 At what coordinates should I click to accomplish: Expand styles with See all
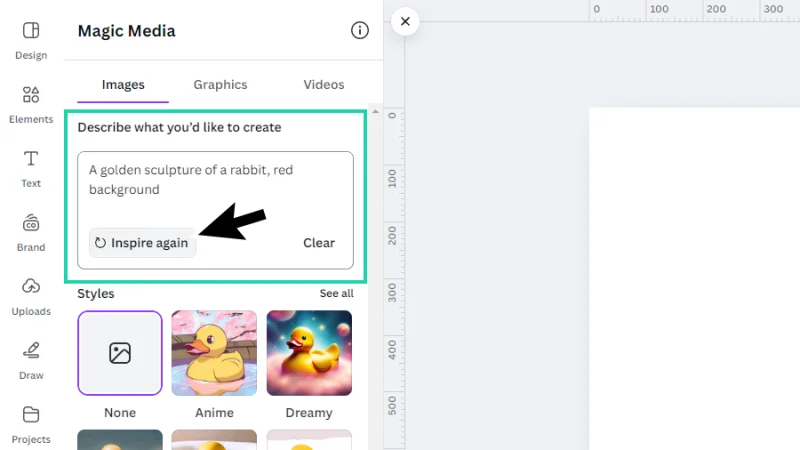[336, 294]
